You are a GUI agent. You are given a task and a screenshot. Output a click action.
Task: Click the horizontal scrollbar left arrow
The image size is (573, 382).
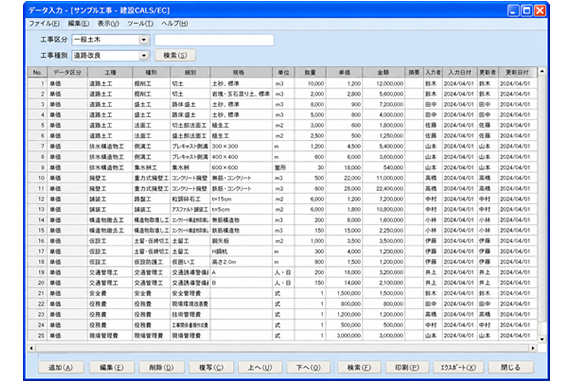31,348
